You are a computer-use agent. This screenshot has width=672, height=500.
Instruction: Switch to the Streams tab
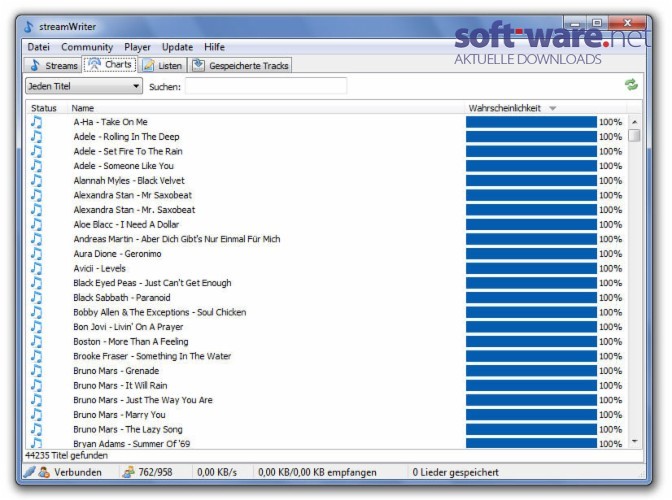53,65
